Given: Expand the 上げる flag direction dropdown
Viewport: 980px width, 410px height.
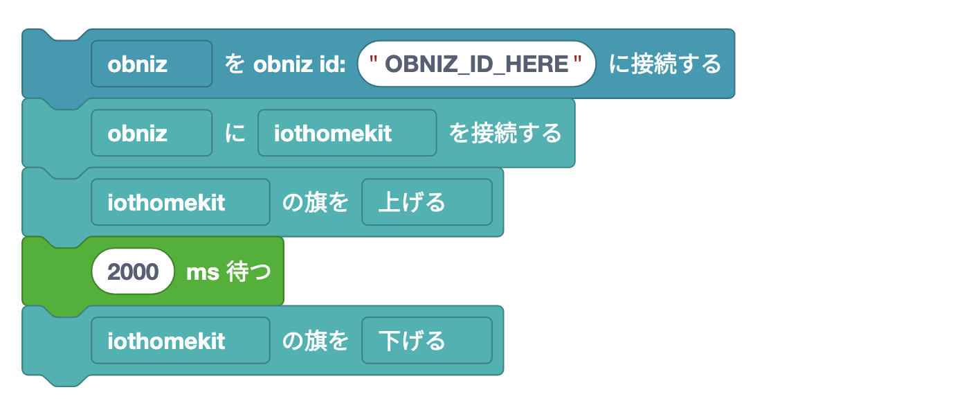Looking at the screenshot, I should click(x=426, y=202).
